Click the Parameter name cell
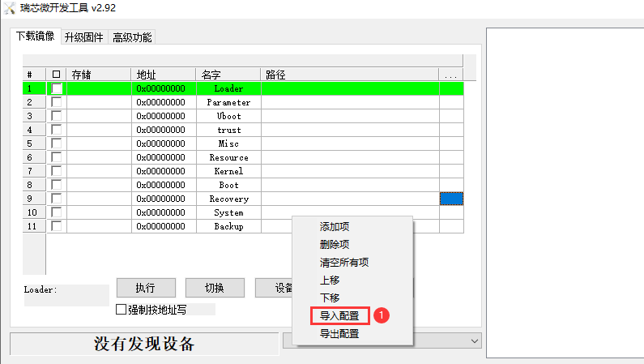This screenshot has height=364, width=644. coord(228,102)
